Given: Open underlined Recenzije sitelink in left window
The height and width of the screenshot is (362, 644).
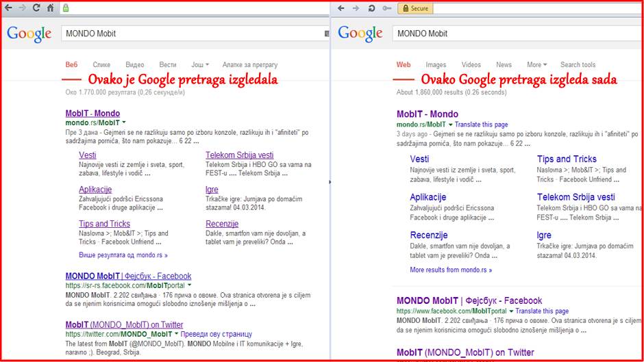Looking at the screenshot, I should [x=222, y=224].
